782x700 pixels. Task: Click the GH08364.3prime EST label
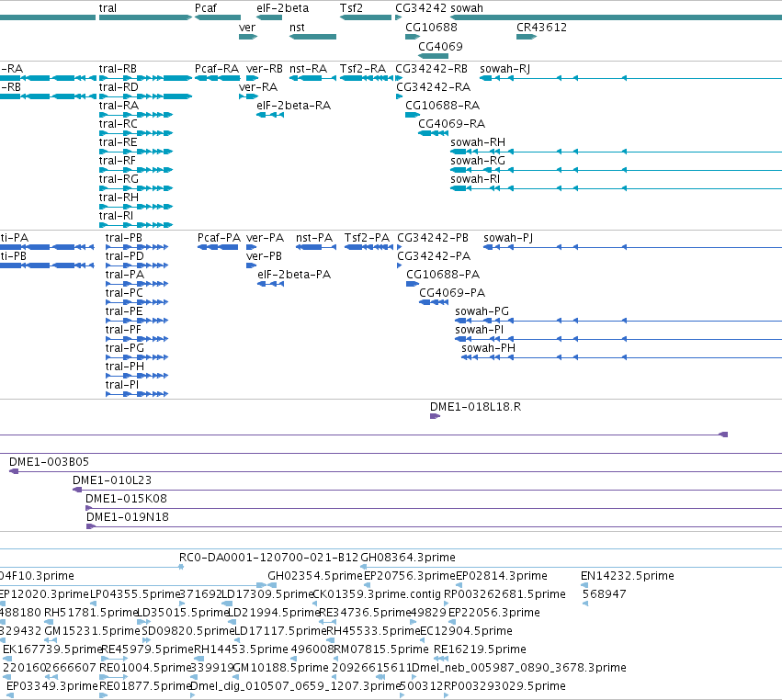(x=408, y=558)
